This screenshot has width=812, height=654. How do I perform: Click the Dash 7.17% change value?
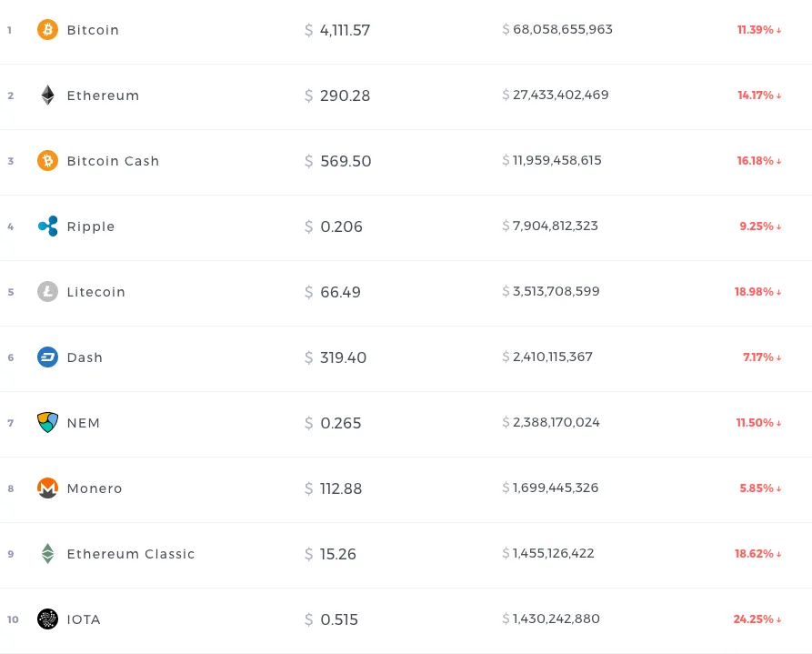click(x=757, y=357)
